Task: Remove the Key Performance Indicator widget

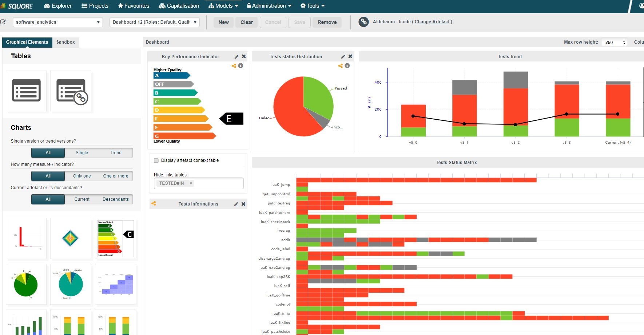Action: [244, 56]
